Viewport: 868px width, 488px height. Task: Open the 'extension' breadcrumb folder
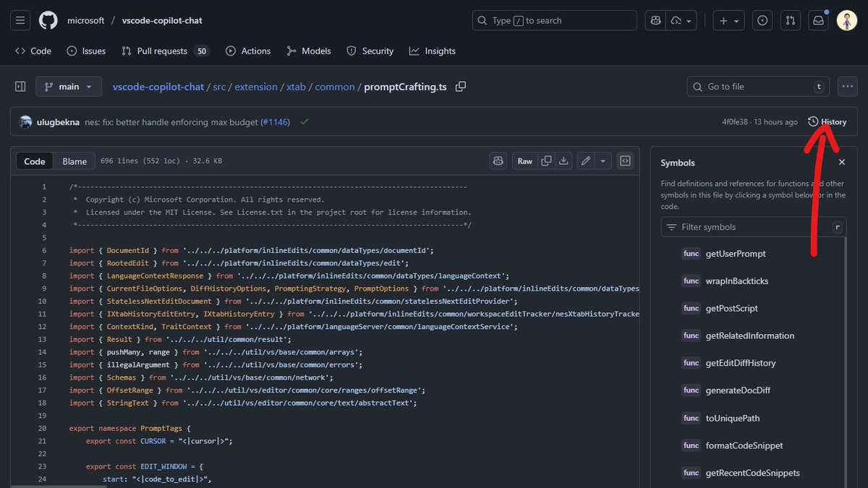coord(256,87)
